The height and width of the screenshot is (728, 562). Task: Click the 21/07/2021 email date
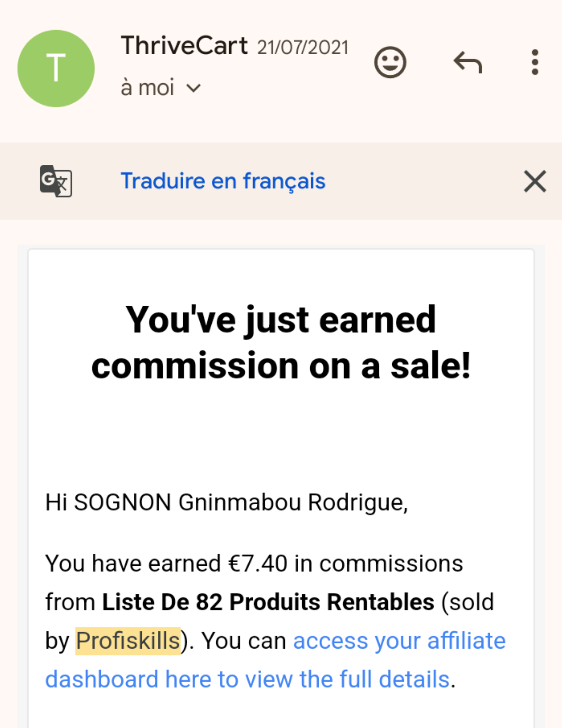pyautogui.click(x=303, y=48)
